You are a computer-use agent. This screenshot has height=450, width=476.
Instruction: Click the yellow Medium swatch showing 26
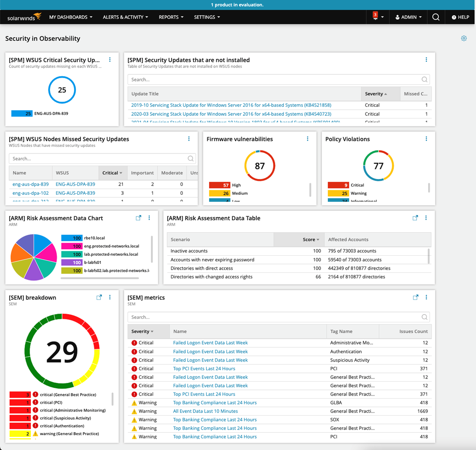219,193
